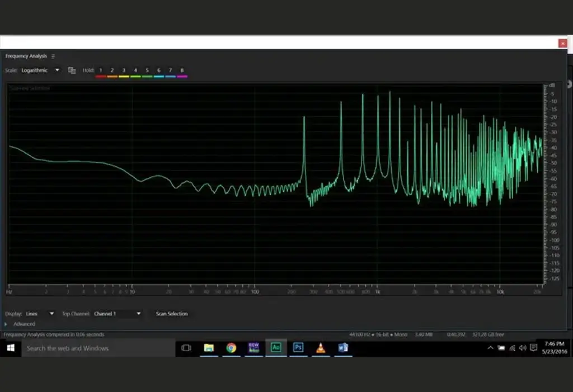573x392 pixels.
Task: Click the 1k frequency axis label
Action: pos(378,292)
